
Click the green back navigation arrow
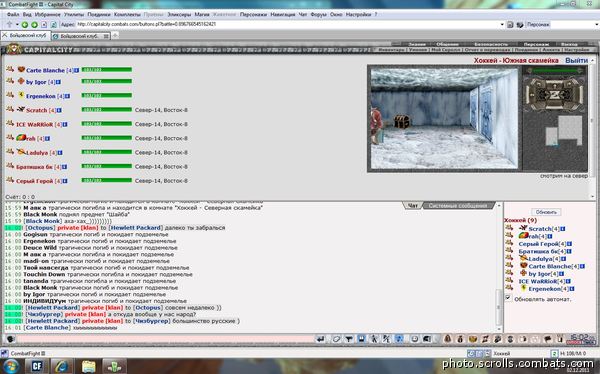pyautogui.click(x=25, y=24)
